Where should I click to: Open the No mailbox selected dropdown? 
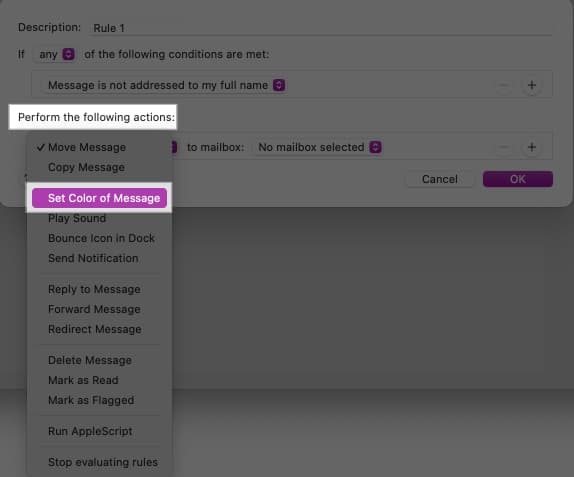(319, 147)
